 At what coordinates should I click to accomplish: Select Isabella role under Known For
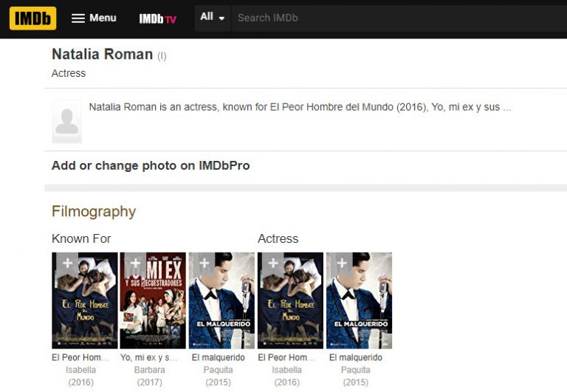[80, 370]
